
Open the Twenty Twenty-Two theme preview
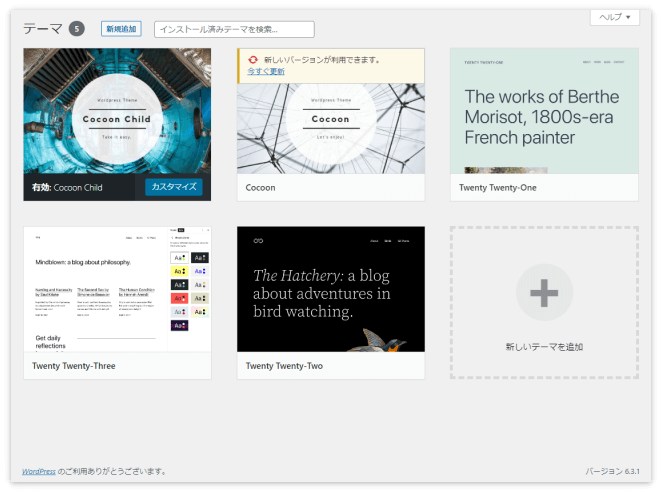(x=331, y=289)
